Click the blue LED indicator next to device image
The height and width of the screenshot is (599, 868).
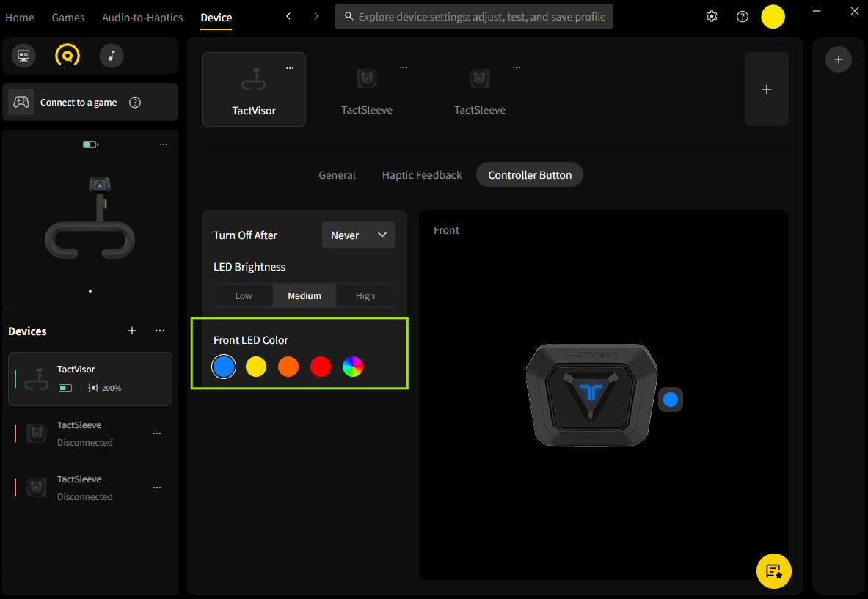point(671,400)
